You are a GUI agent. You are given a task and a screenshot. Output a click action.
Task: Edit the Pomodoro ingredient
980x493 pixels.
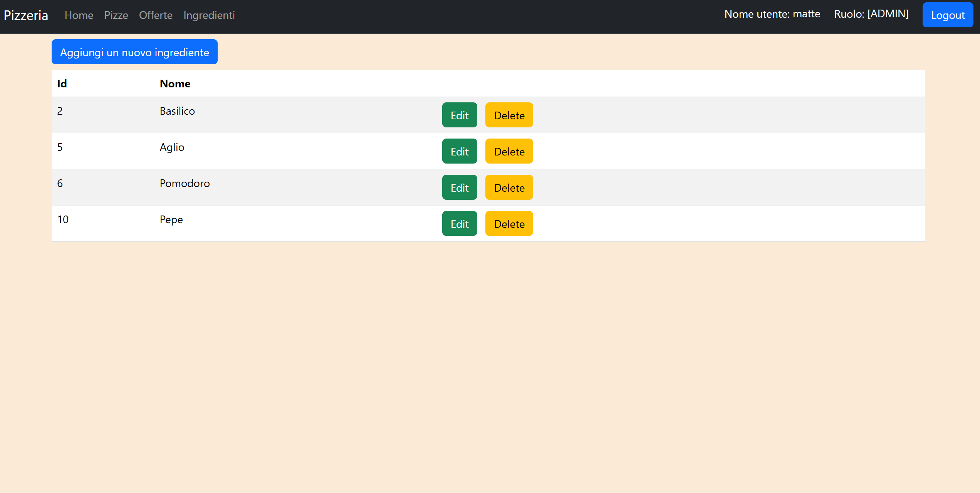coord(459,187)
